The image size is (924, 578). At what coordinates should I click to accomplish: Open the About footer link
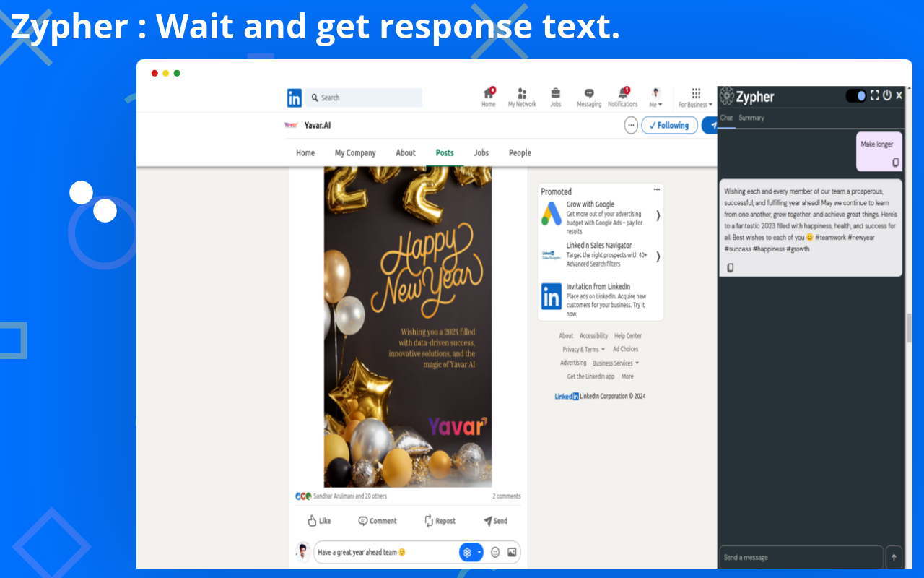(x=566, y=336)
